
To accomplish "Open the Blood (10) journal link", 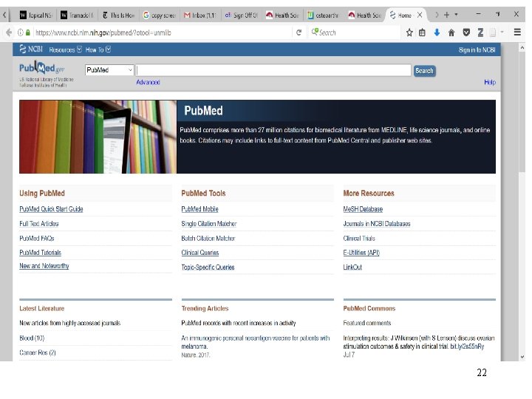I will pos(32,338).
